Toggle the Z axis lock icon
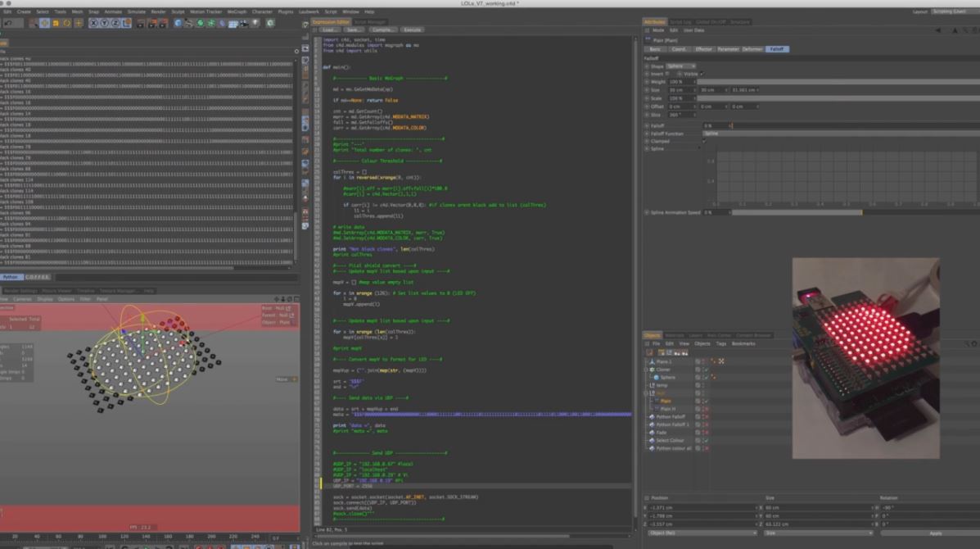 coord(115,23)
